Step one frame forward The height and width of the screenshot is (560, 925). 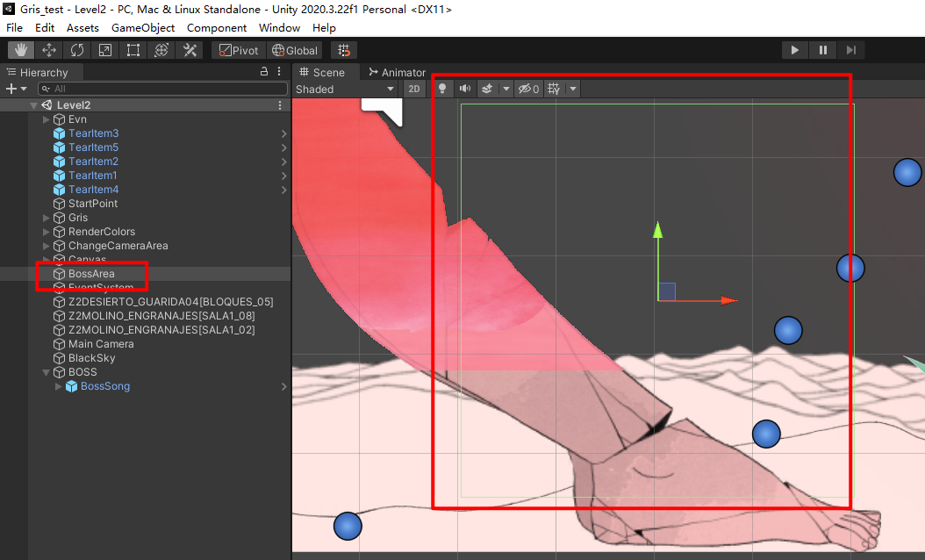pos(850,50)
